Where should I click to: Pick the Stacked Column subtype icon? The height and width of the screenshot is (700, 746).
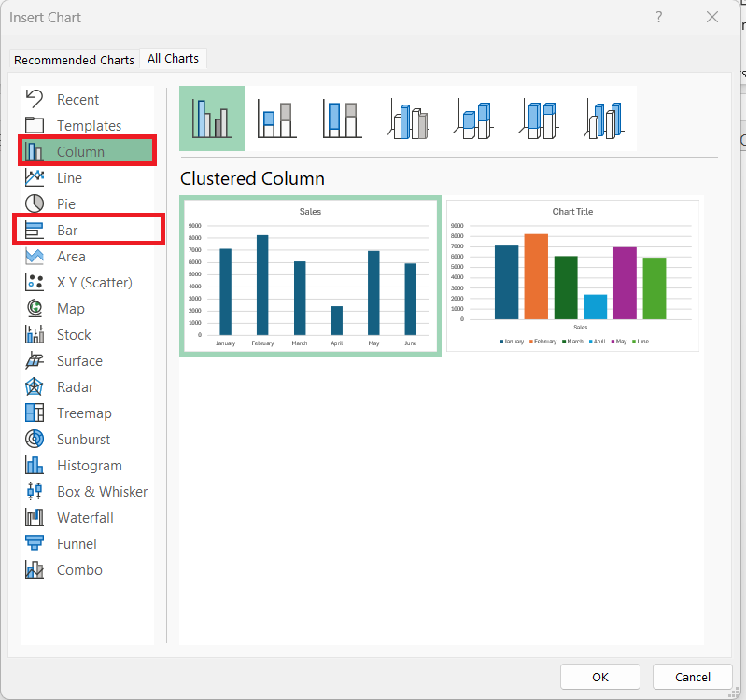coord(277,119)
